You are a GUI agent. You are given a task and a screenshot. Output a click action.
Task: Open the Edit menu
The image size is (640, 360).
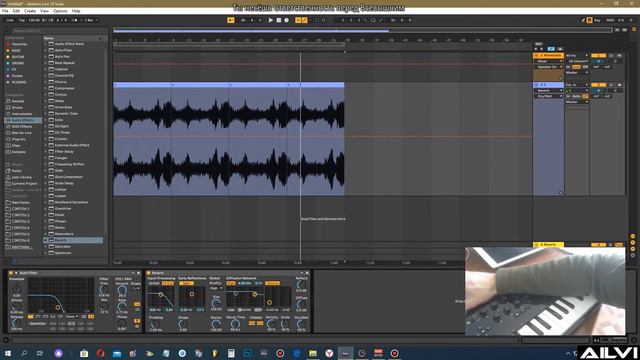(16, 11)
